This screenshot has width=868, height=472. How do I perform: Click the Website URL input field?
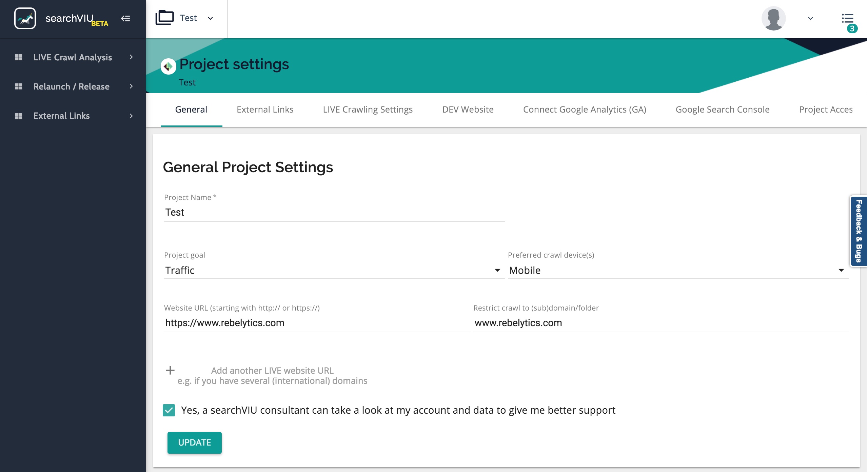(x=317, y=323)
